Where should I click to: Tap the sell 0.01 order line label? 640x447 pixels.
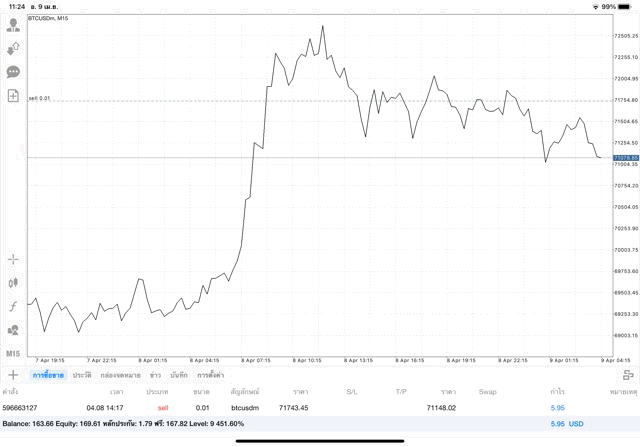click(40, 99)
